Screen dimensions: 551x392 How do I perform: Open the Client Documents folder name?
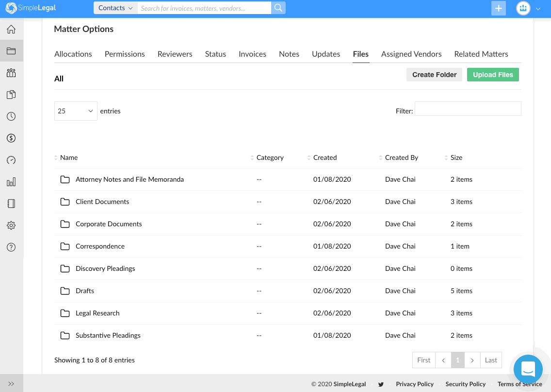pyautogui.click(x=102, y=202)
